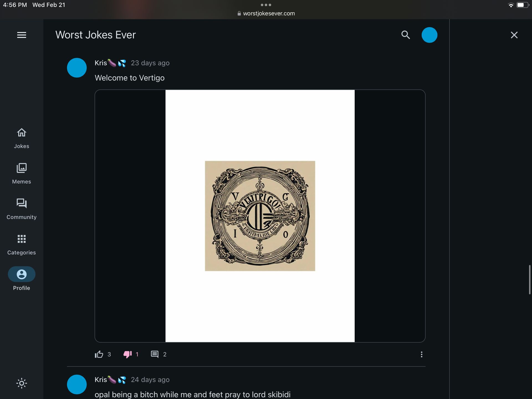Click the page scrollbar thumb
Viewport: 532px width, 399px height.
[530, 280]
